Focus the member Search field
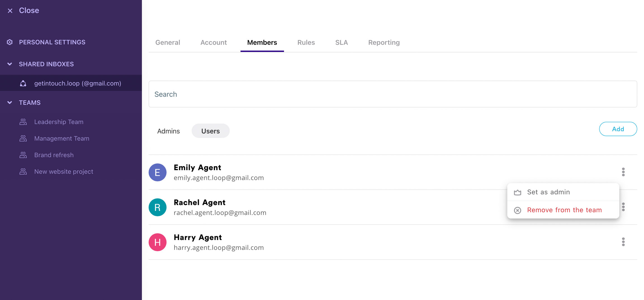 [x=393, y=94]
